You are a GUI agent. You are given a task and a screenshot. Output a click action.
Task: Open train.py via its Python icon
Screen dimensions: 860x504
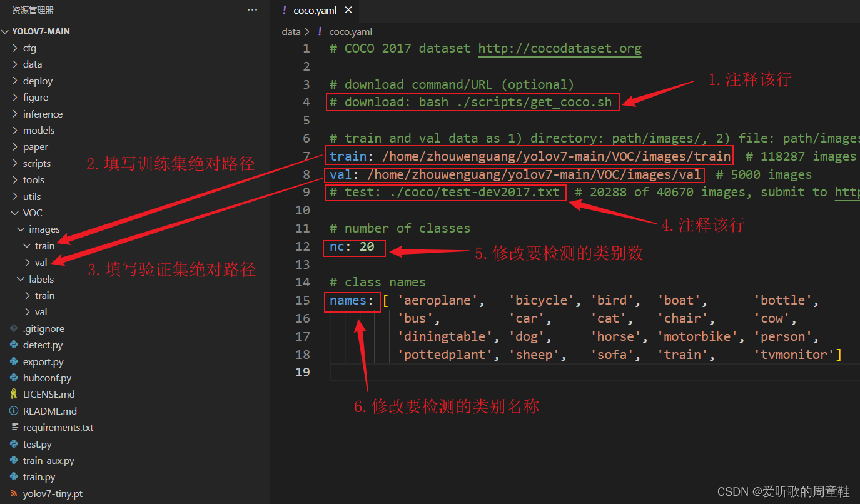tap(14, 477)
